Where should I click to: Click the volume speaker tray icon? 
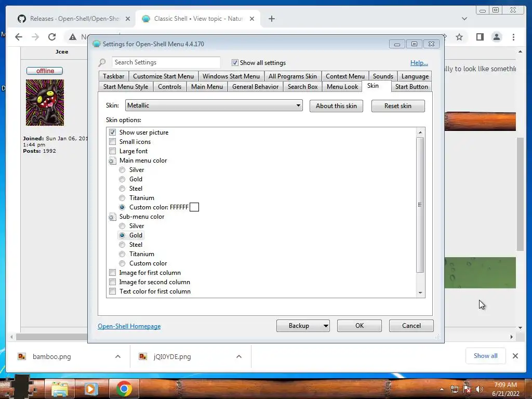479,389
